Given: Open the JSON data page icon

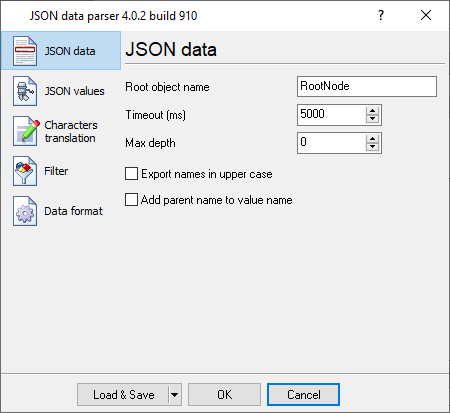Looking at the screenshot, I should coord(25,51).
